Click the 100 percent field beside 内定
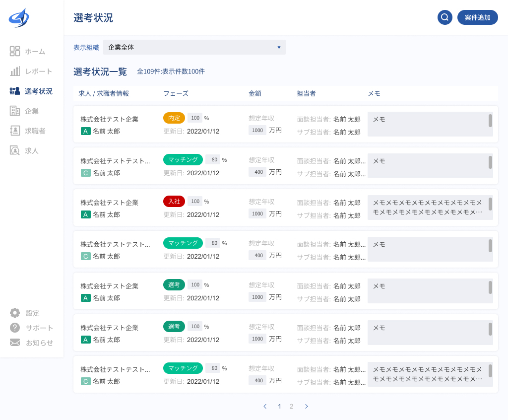This screenshot has height=420, width=508. [x=195, y=118]
